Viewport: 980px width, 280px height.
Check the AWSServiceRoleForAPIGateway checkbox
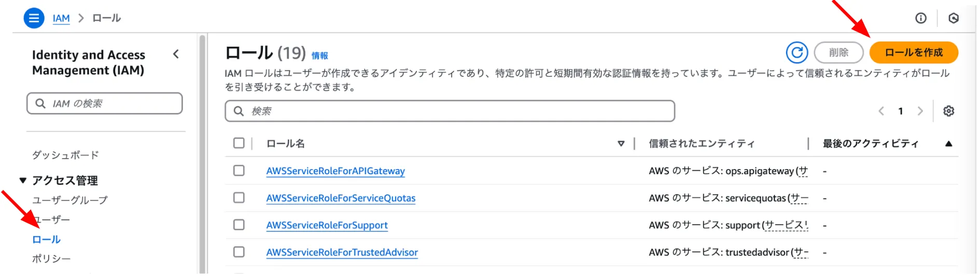pyautogui.click(x=239, y=171)
